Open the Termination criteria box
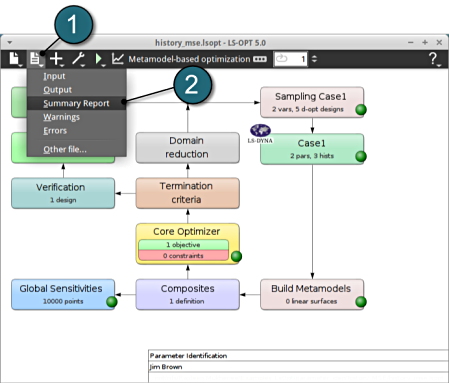Screen dimensions: 449x383 pyautogui.click(x=187, y=193)
